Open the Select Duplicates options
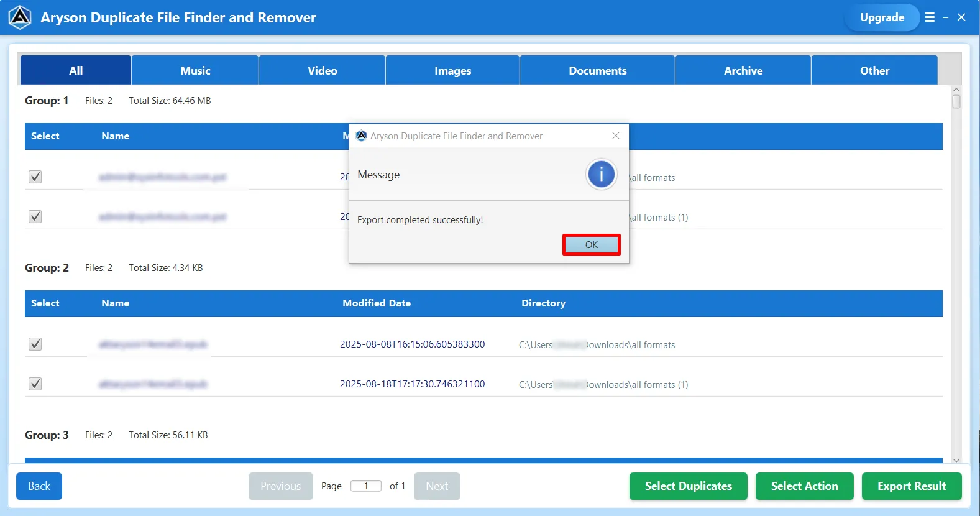The width and height of the screenshot is (980, 516). (688, 486)
